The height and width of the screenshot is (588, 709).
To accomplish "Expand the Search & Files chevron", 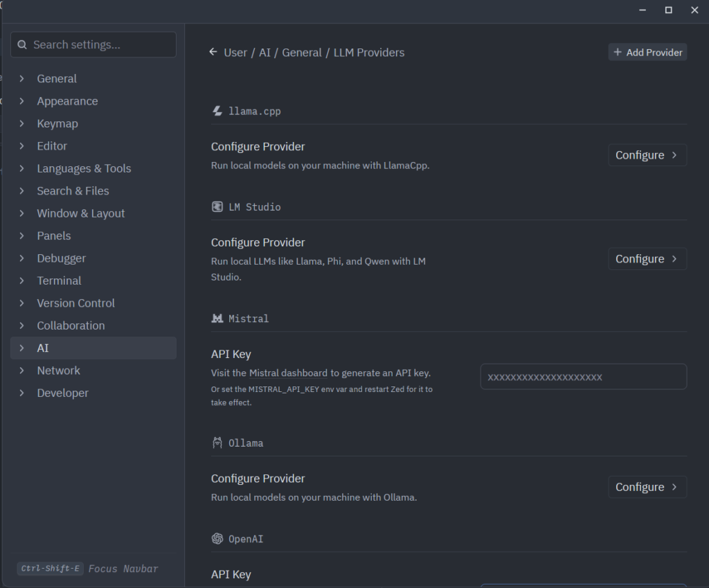I will click(21, 191).
